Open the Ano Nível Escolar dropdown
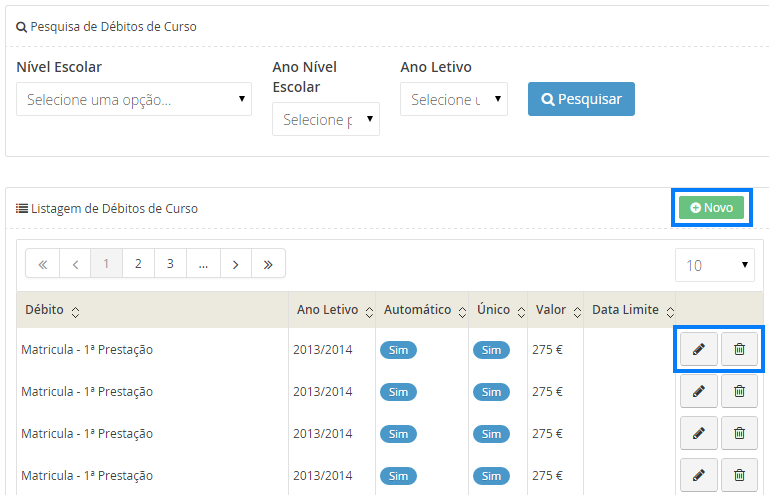The width and height of the screenshot is (769, 495). [325, 120]
